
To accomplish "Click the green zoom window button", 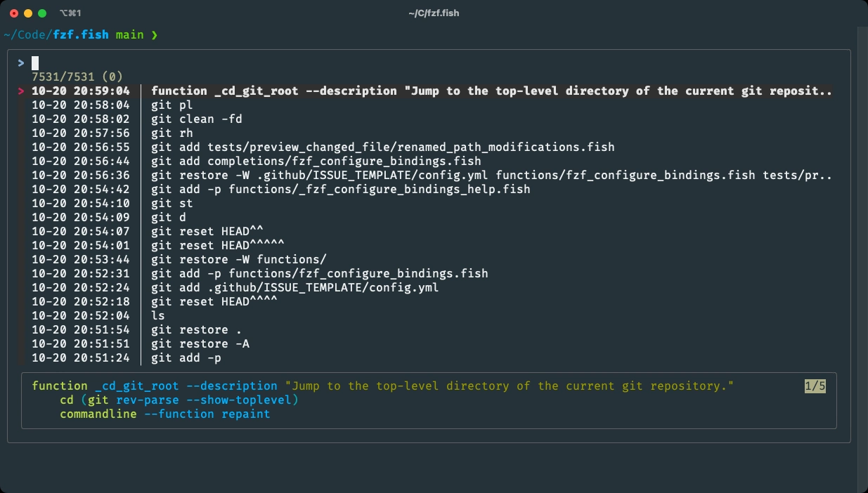I will (42, 13).
